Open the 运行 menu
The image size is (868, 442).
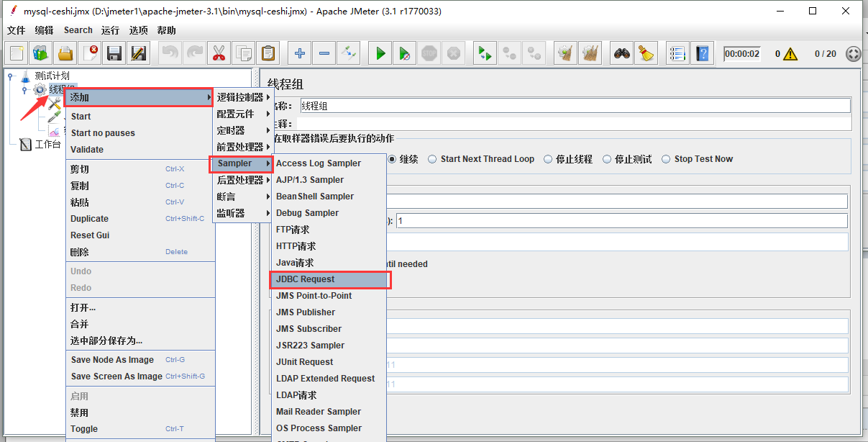pos(110,30)
